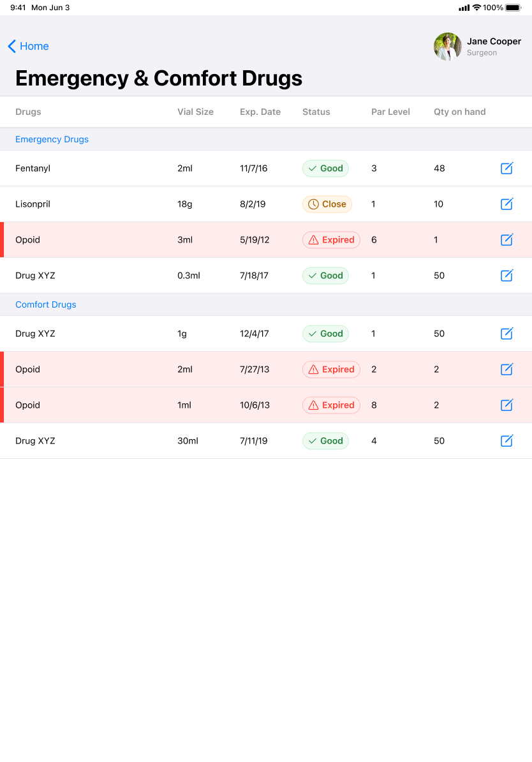Edit the 1ml Opoid entry
Viewport: 532px width, 762px height.
tap(506, 405)
